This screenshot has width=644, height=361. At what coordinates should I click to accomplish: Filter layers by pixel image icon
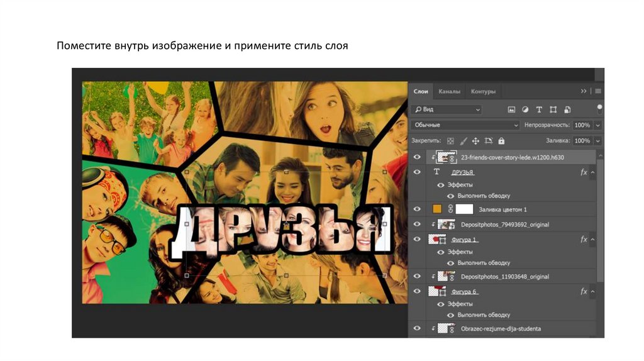tap(511, 109)
